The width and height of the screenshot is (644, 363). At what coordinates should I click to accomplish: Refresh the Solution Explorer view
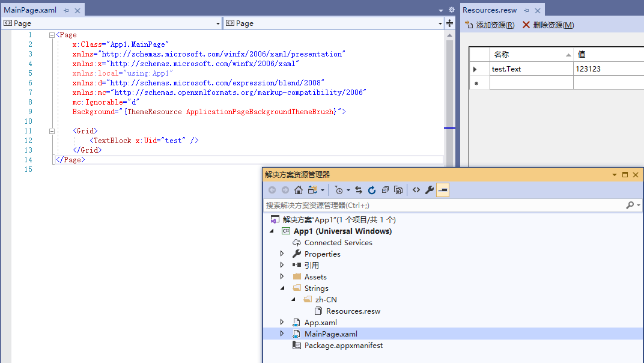(372, 190)
